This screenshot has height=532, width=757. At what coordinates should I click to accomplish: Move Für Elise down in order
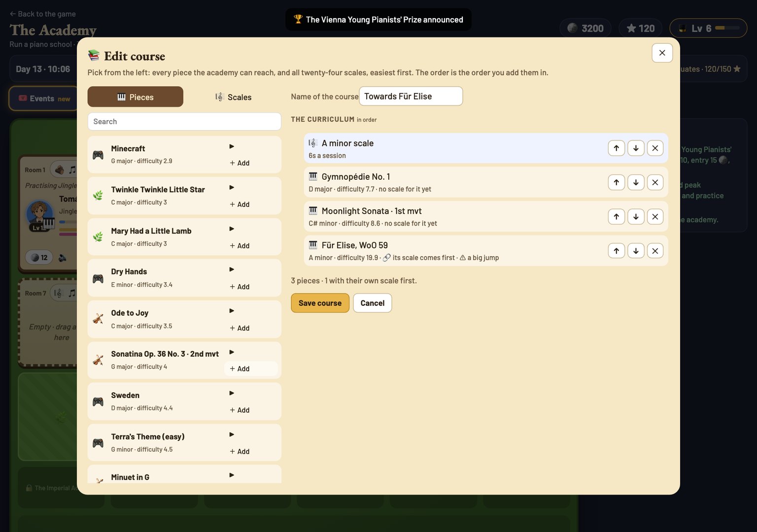point(636,251)
